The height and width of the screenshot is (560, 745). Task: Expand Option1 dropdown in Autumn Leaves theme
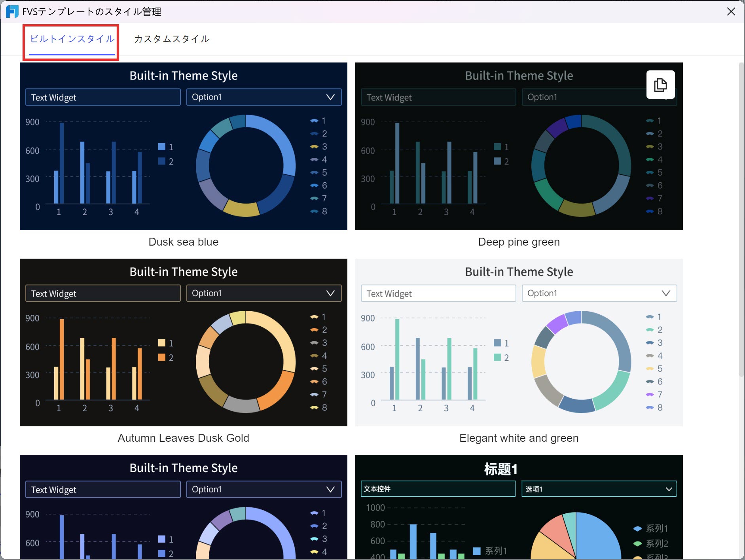coord(264,293)
